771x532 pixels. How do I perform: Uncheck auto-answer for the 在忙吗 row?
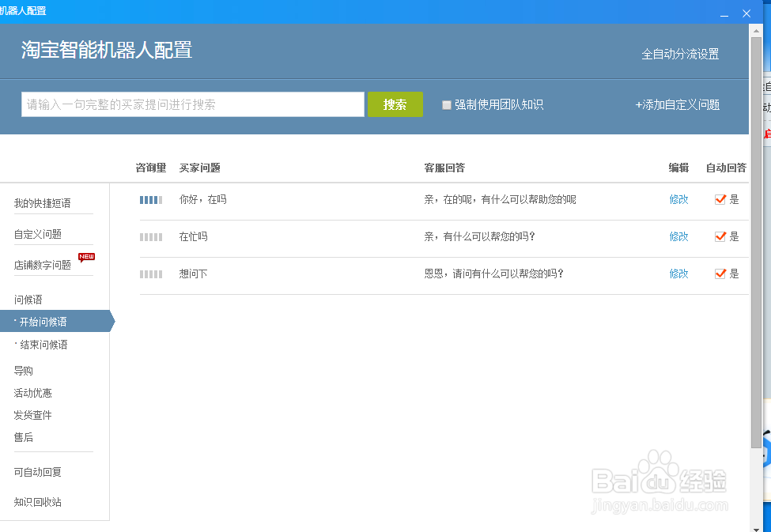pos(720,236)
